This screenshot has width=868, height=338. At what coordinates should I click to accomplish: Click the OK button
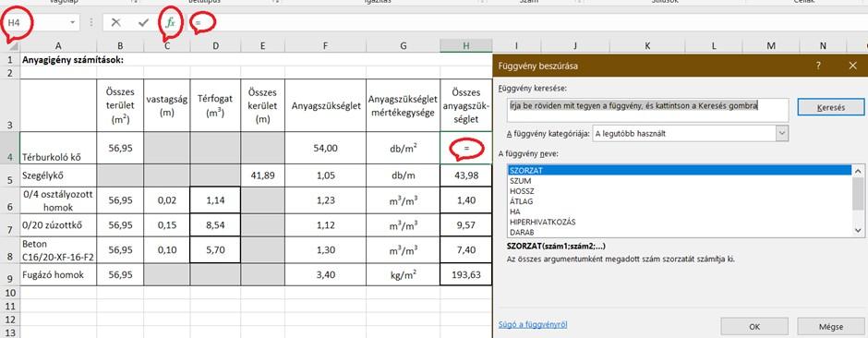[754, 326]
